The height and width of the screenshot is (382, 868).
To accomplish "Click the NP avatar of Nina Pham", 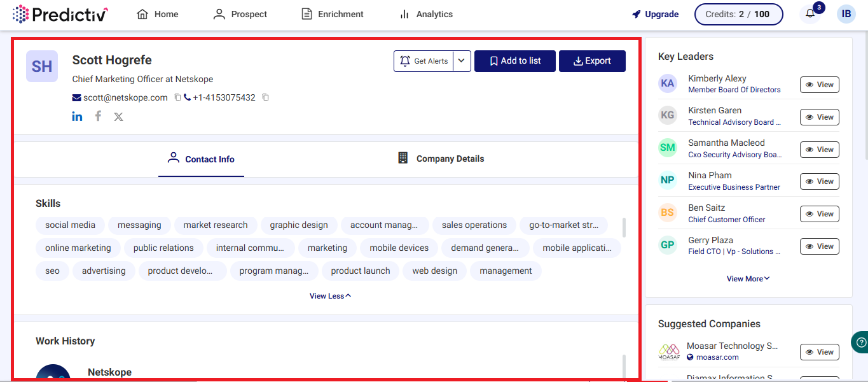I will [668, 180].
